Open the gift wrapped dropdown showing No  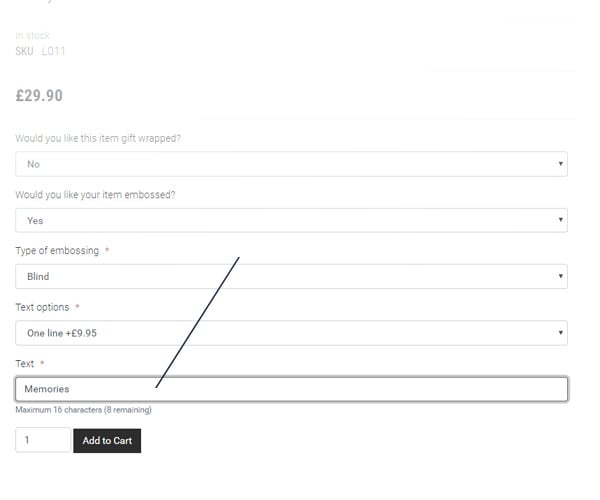291,164
